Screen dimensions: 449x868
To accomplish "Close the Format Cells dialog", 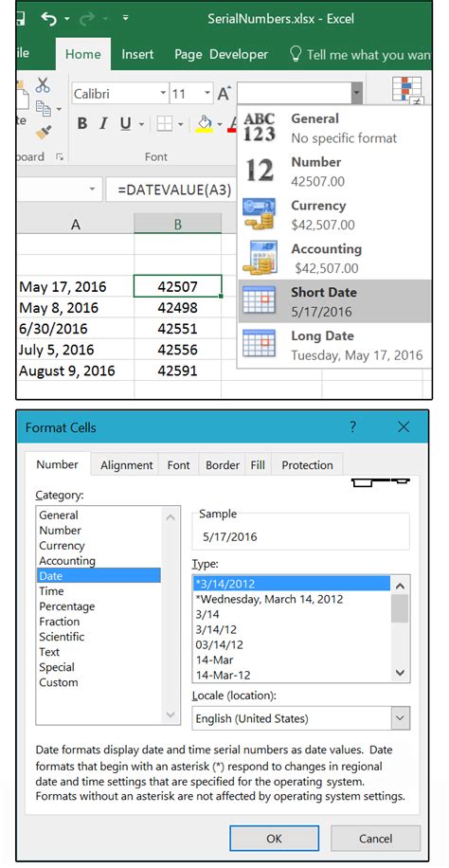I will pos(404,426).
